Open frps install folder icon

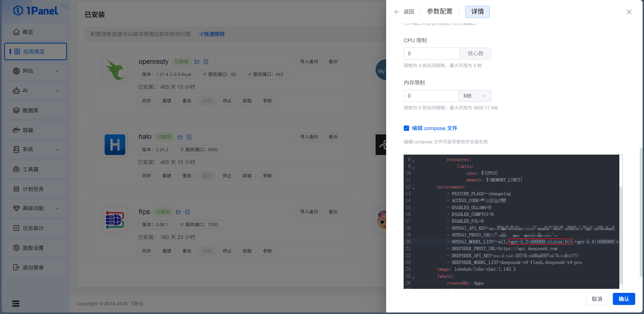point(178,212)
